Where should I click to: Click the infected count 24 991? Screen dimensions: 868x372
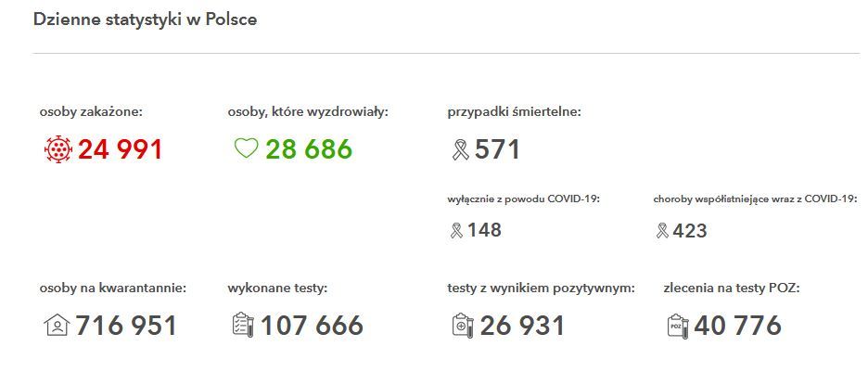click(x=120, y=149)
